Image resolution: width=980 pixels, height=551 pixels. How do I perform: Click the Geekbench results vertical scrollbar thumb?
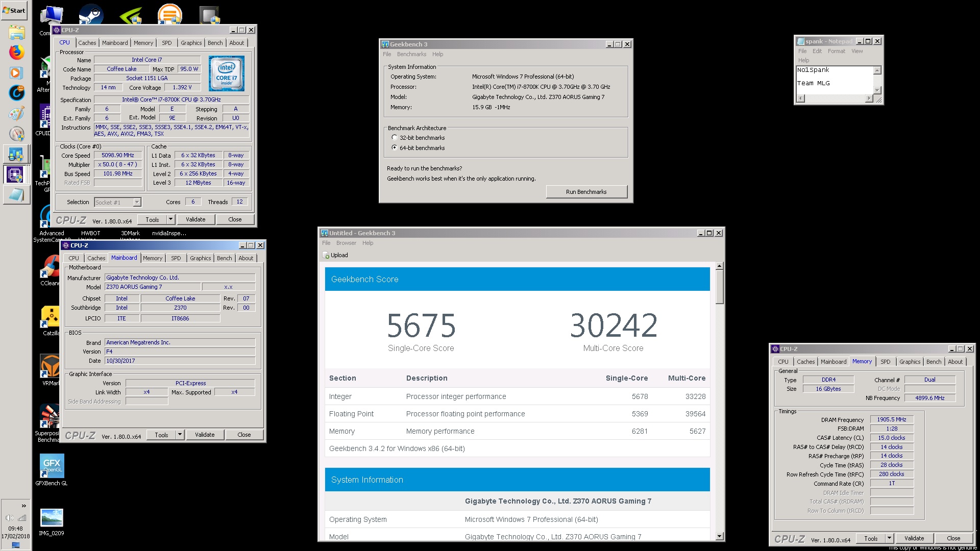[720, 287]
